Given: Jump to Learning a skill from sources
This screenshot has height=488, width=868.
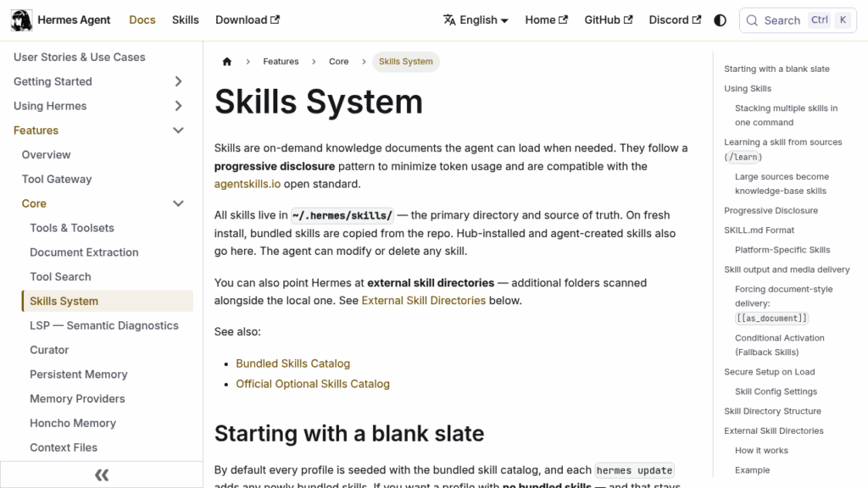Looking at the screenshot, I should (x=782, y=149).
